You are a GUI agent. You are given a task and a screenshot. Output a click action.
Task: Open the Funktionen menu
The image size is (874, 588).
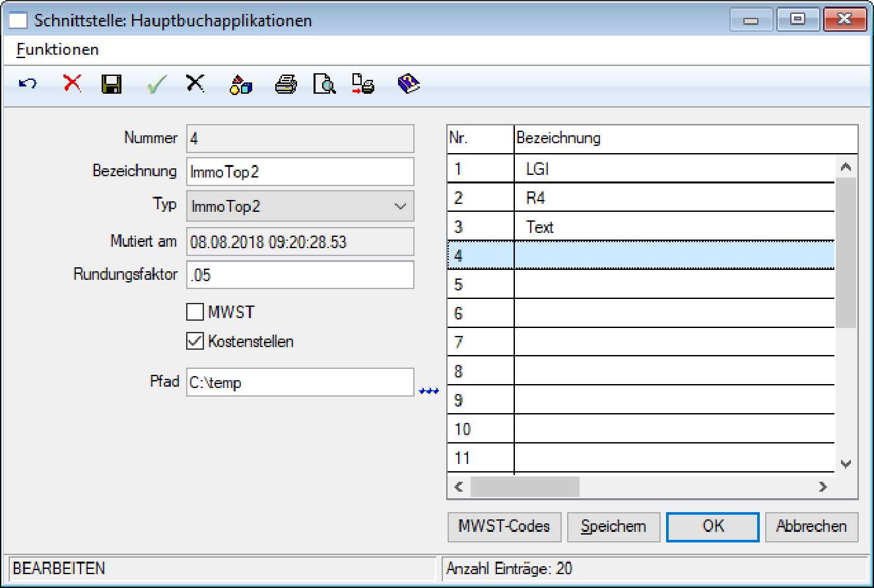point(58,49)
